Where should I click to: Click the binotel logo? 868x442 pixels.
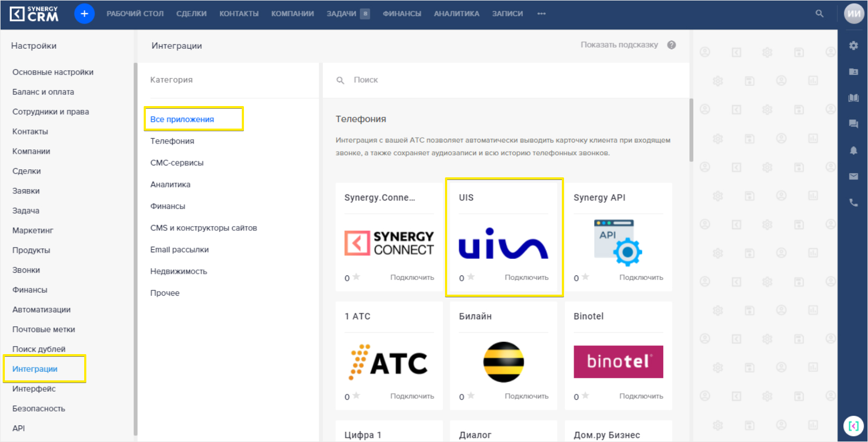(x=618, y=362)
